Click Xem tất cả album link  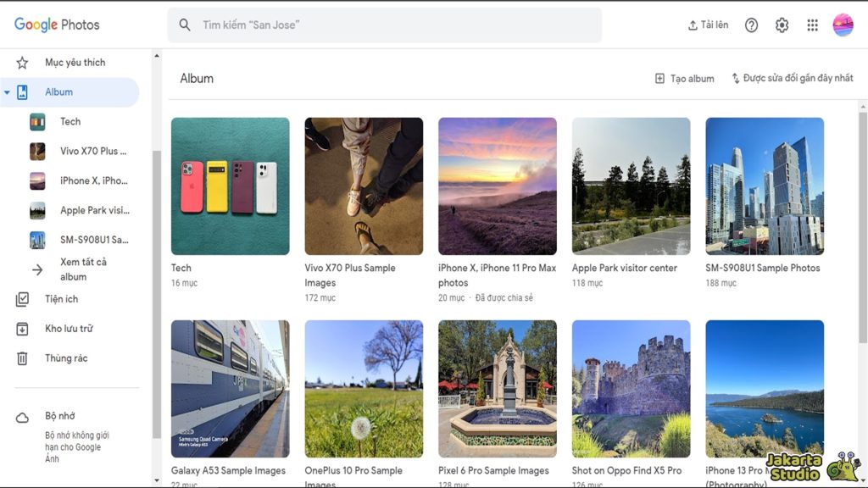84,269
